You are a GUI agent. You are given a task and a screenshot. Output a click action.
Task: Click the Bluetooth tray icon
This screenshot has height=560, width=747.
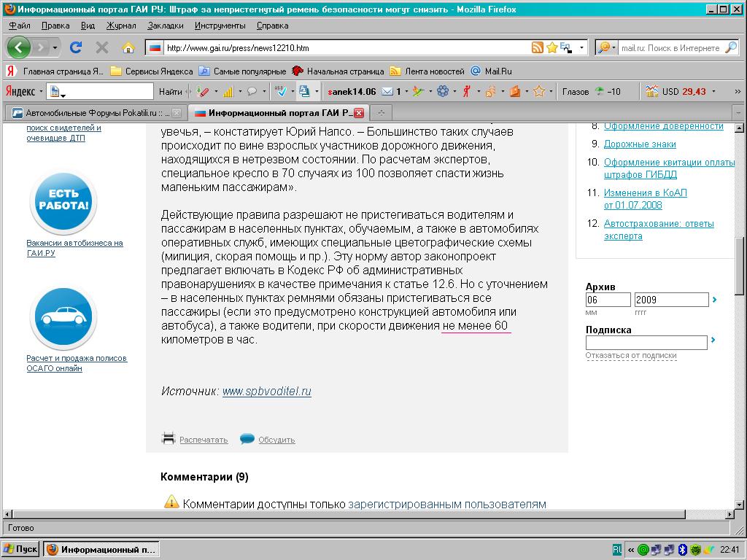[684, 549]
